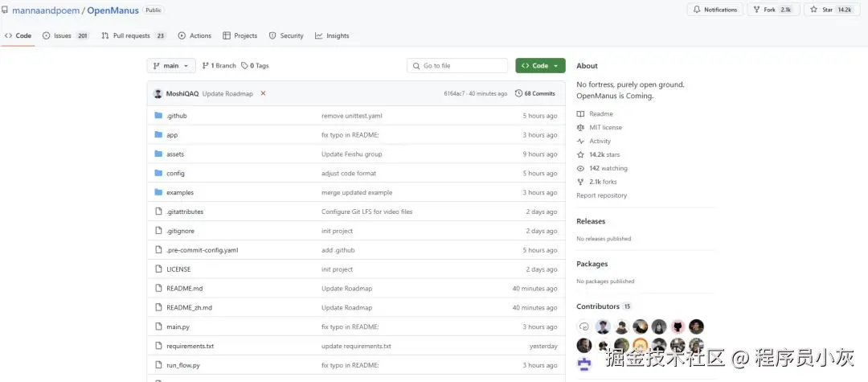868x382 pixels.
Task: Click the assets folder icon
Action: click(158, 154)
